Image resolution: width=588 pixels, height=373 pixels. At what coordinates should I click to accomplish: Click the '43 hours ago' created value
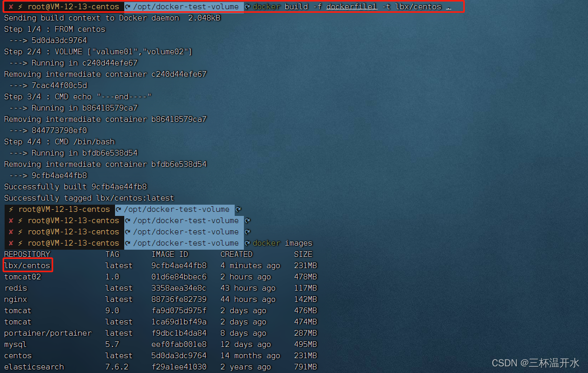point(248,288)
